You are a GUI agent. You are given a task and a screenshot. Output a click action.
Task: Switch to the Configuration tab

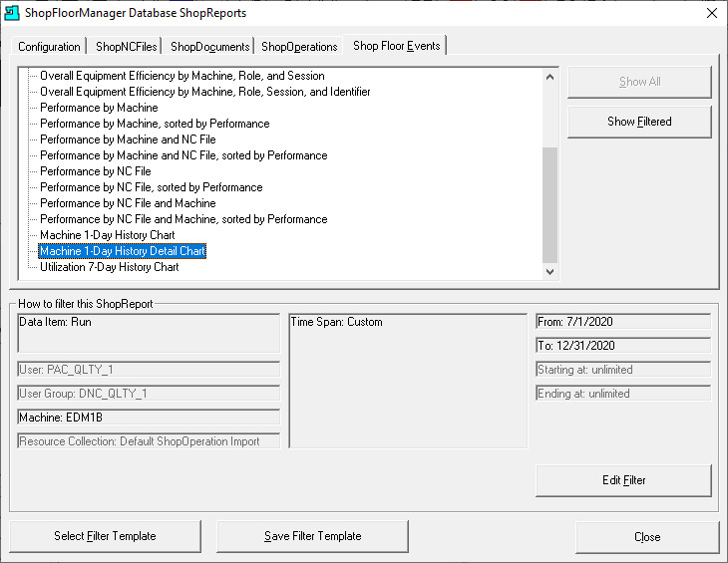pos(49,47)
